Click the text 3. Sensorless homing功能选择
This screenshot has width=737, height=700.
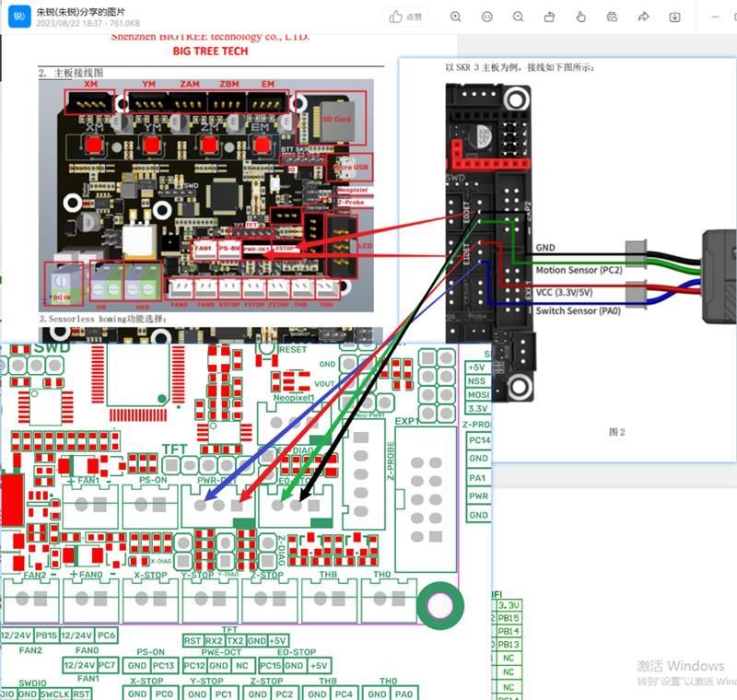(x=103, y=319)
